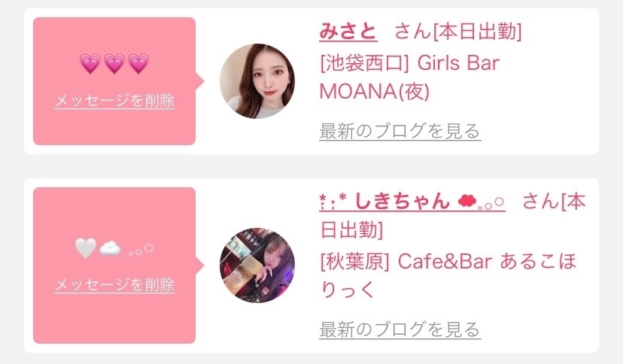Open みさと's round profile photo

pos(257,81)
